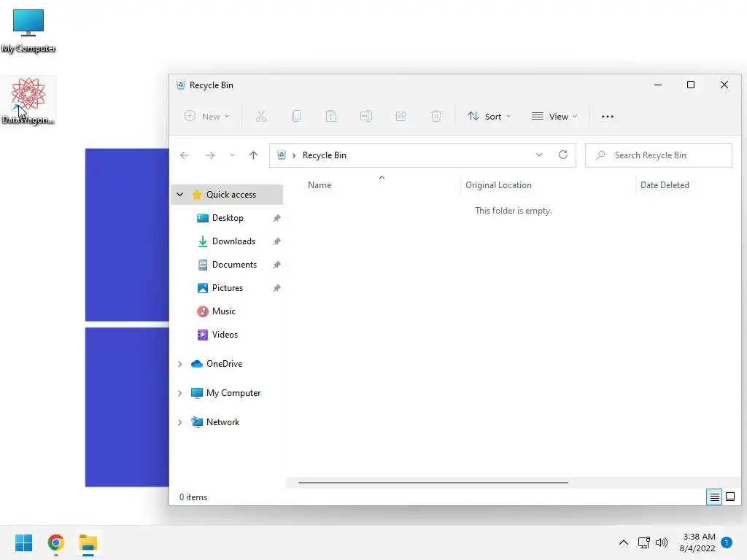Minimize the Recycle Bin window

click(658, 85)
